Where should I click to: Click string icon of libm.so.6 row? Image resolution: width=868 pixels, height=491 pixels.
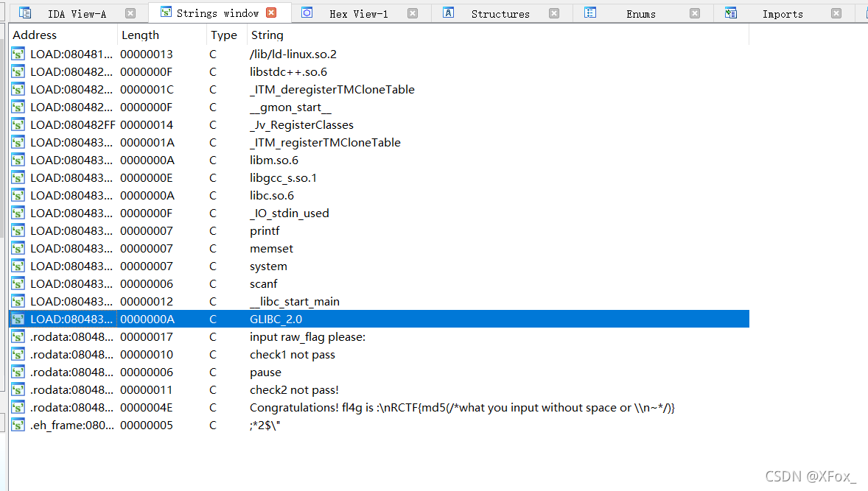18,160
